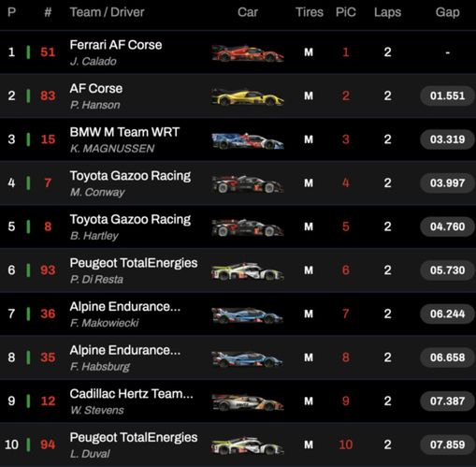The width and height of the screenshot is (476, 467).
Task: Click the Toyota #7 car image
Action: [x=248, y=184]
